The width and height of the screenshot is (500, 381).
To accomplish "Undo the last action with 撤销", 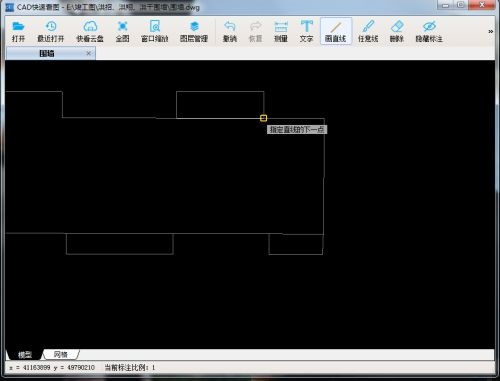I will coord(230,31).
